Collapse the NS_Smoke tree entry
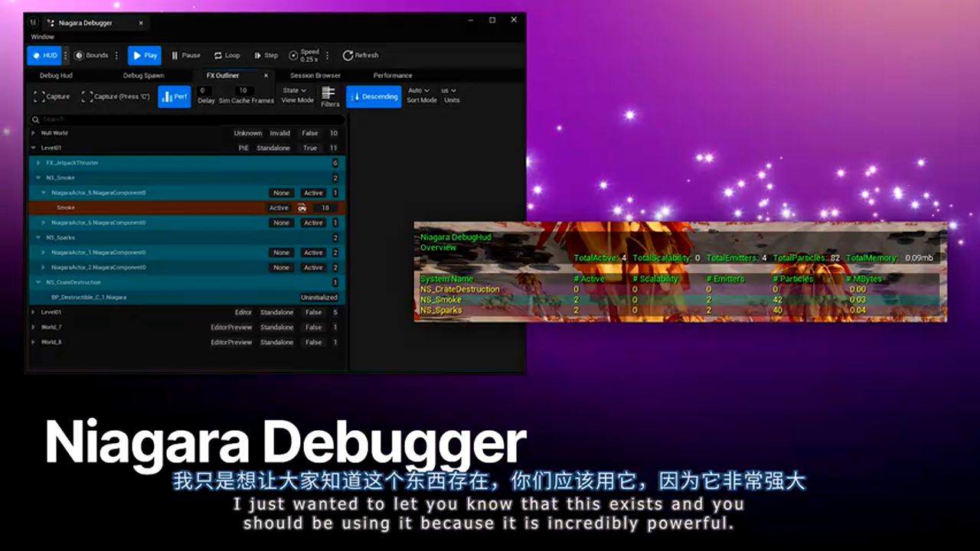The width and height of the screenshot is (980, 551). pyautogui.click(x=38, y=177)
